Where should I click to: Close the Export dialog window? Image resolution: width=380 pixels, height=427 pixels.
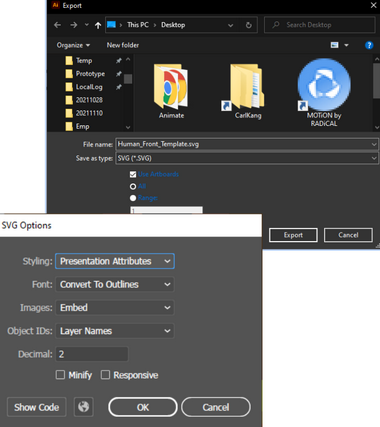374,5
